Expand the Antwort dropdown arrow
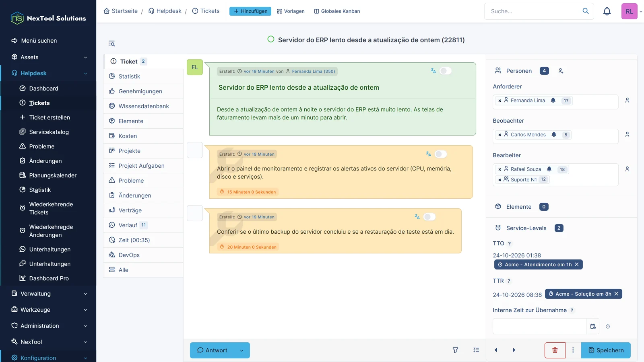 coord(242,350)
